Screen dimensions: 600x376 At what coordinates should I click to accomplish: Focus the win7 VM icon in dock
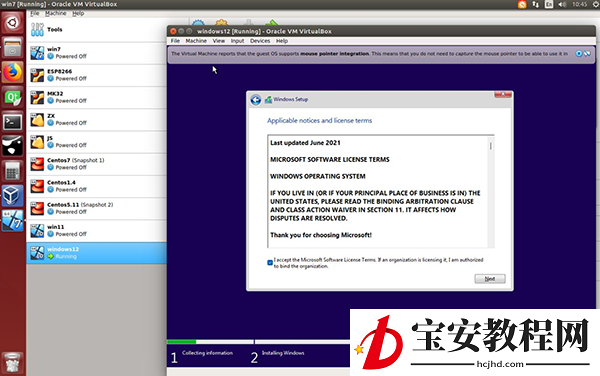(13, 221)
